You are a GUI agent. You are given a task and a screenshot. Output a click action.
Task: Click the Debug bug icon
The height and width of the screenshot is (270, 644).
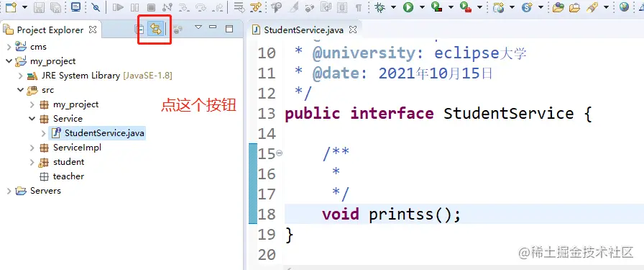(x=380, y=7)
